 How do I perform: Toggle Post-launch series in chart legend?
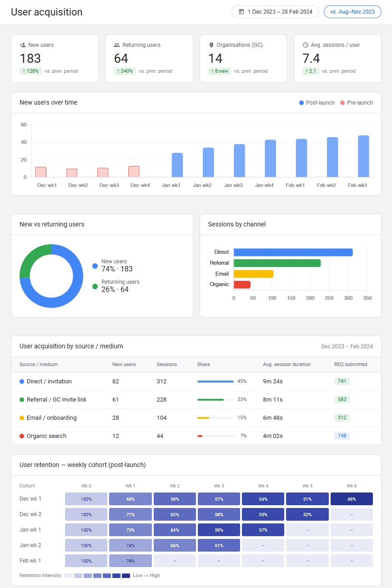tap(317, 103)
